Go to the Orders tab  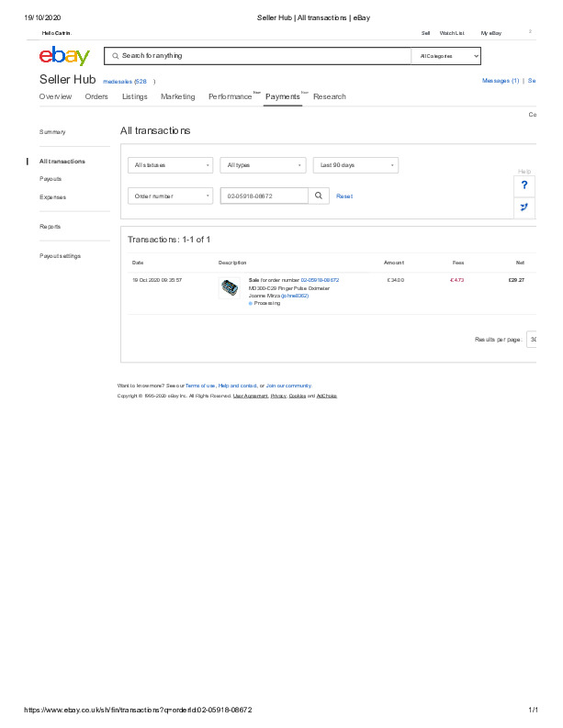click(x=96, y=96)
